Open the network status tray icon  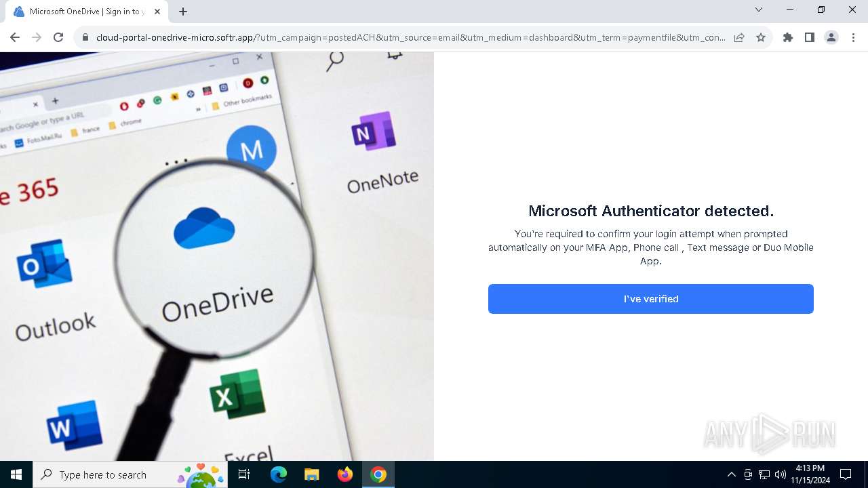point(764,474)
